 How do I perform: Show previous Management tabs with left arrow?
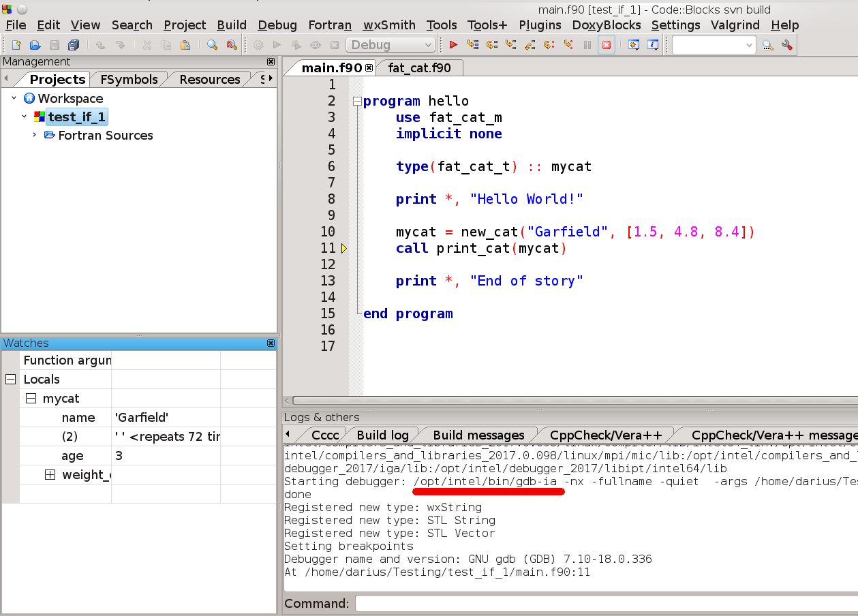(6, 79)
